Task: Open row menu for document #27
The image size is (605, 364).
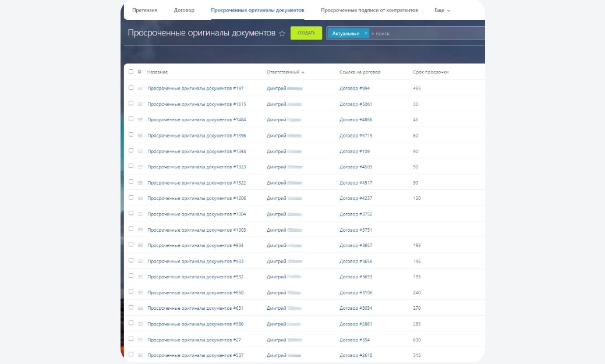Action: tap(140, 340)
